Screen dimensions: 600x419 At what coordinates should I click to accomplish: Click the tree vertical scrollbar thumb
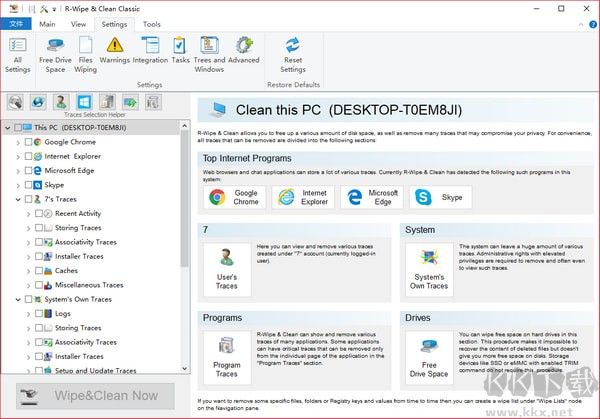[184, 199]
